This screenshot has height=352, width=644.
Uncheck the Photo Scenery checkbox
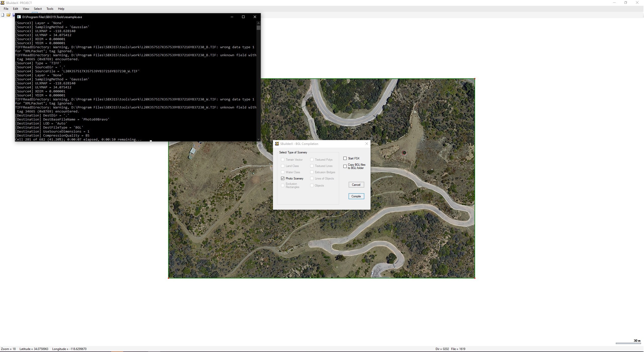click(x=283, y=179)
